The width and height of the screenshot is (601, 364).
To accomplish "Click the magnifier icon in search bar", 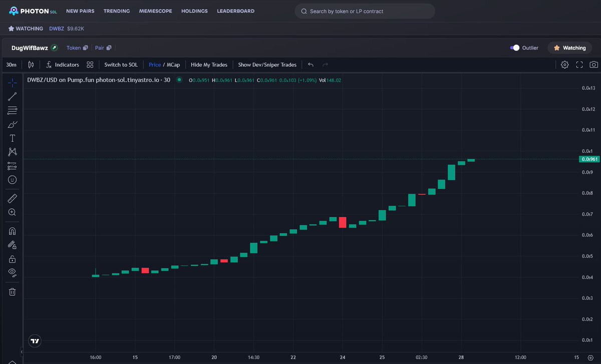I will click(x=304, y=11).
